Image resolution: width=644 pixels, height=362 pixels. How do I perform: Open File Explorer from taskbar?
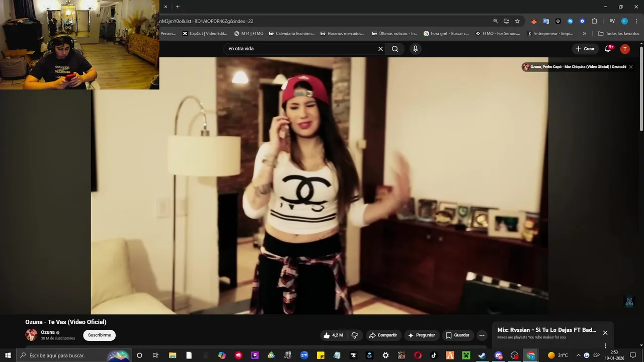coord(173,355)
